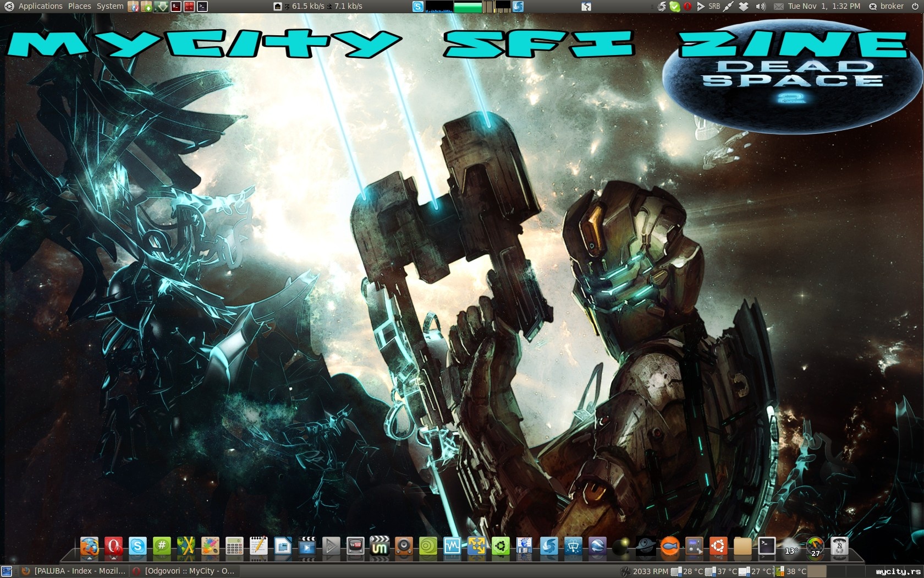
Task: Click the show desktop button in bottom panel
Action: [7, 571]
